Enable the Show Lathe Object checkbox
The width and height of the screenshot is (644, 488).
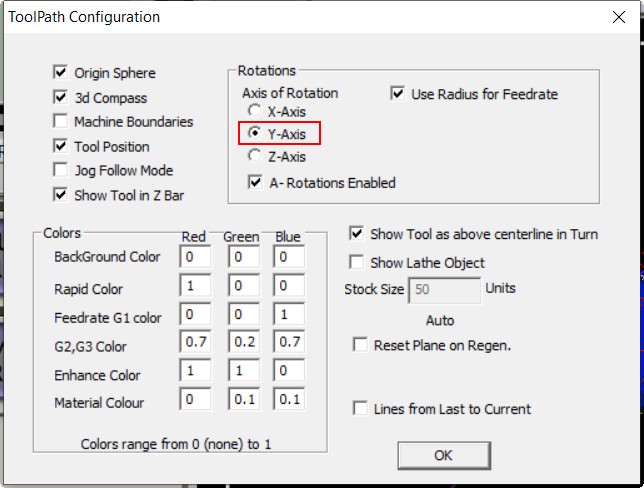pyautogui.click(x=356, y=263)
